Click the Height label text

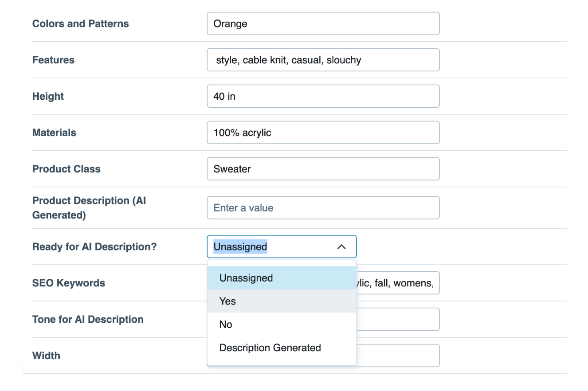click(x=48, y=96)
